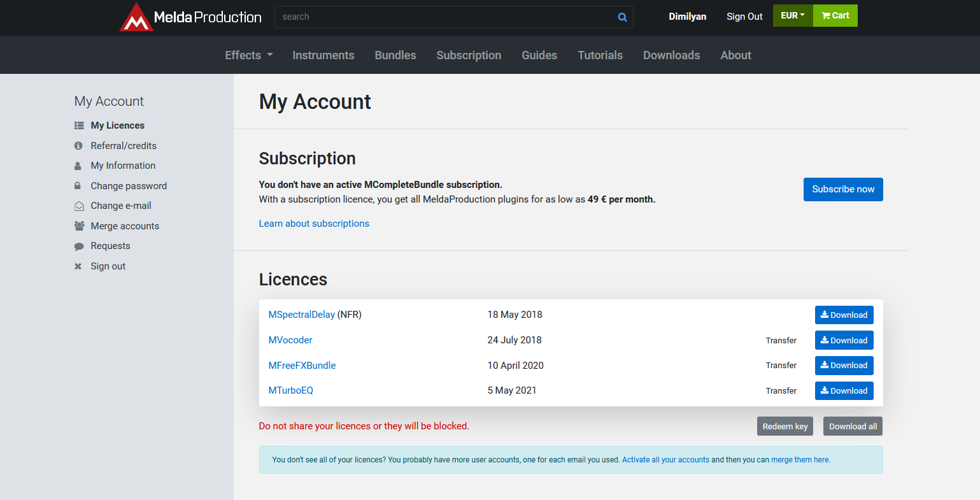Screen dimensions: 980x500
Task: Open the Bundles menu item
Action: [x=395, y=55]
